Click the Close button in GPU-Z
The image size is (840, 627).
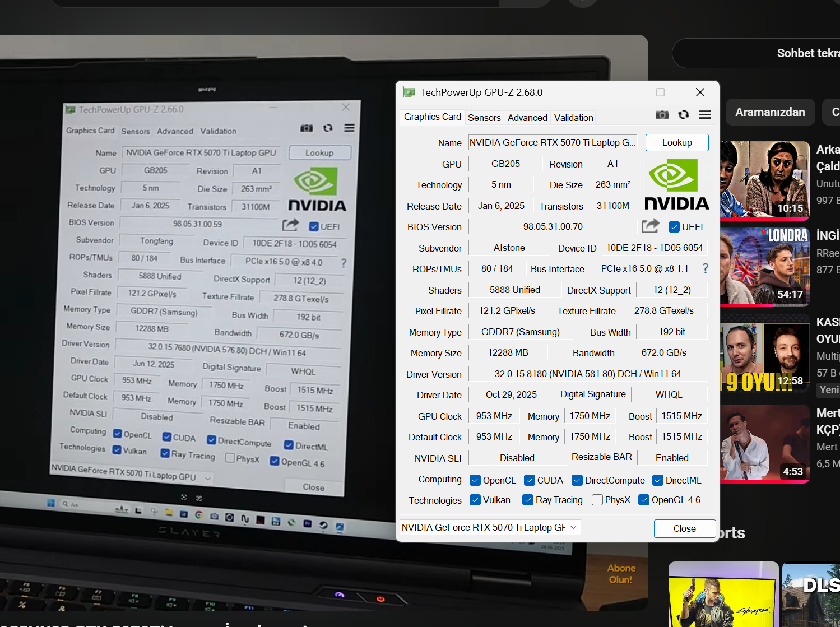[685, 528]
